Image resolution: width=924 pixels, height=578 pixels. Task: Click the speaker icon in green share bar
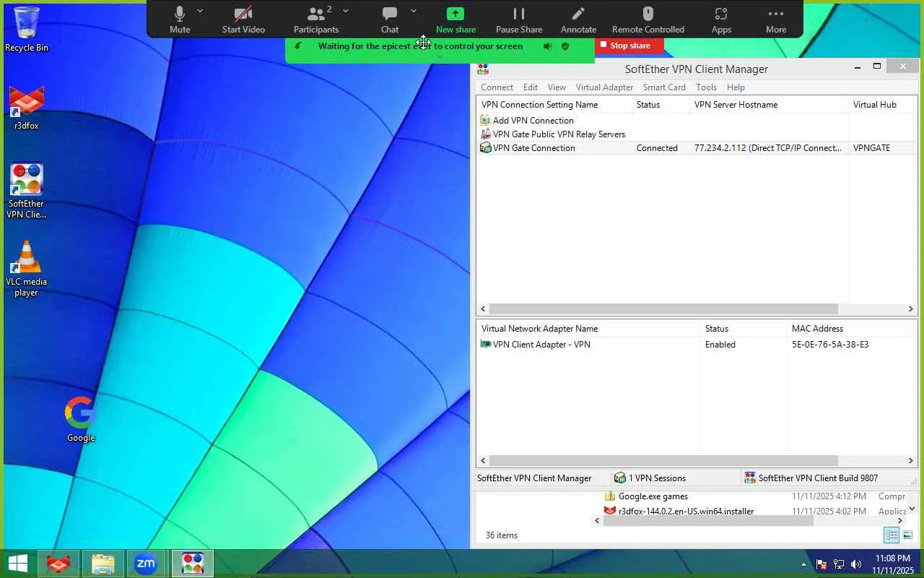pyautogui.click(x=548, y=46)
